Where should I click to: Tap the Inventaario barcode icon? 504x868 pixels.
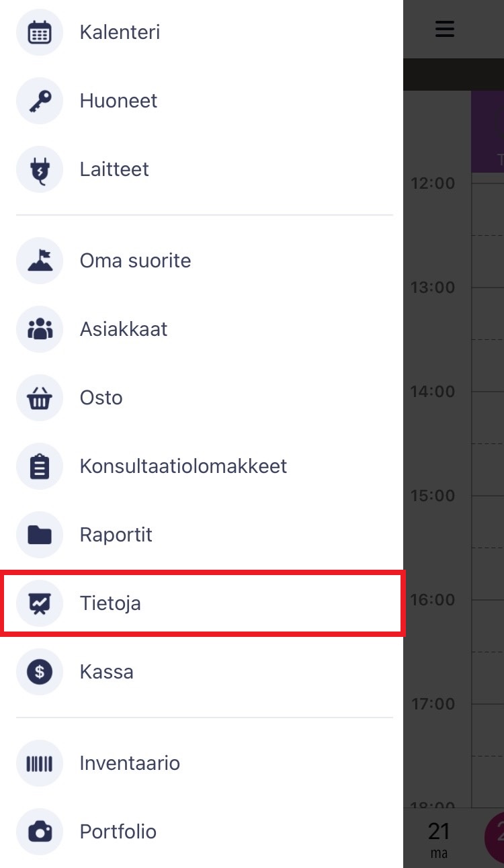[x=40, y=763]
